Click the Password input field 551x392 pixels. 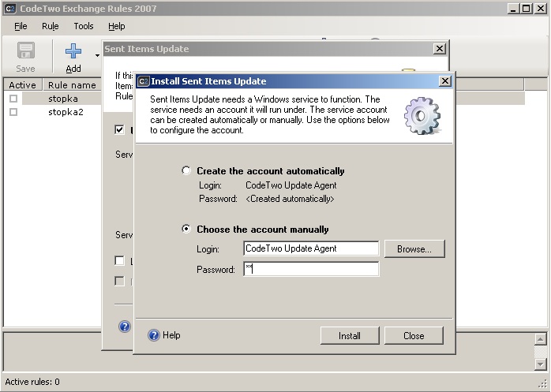tap(311, 269)
